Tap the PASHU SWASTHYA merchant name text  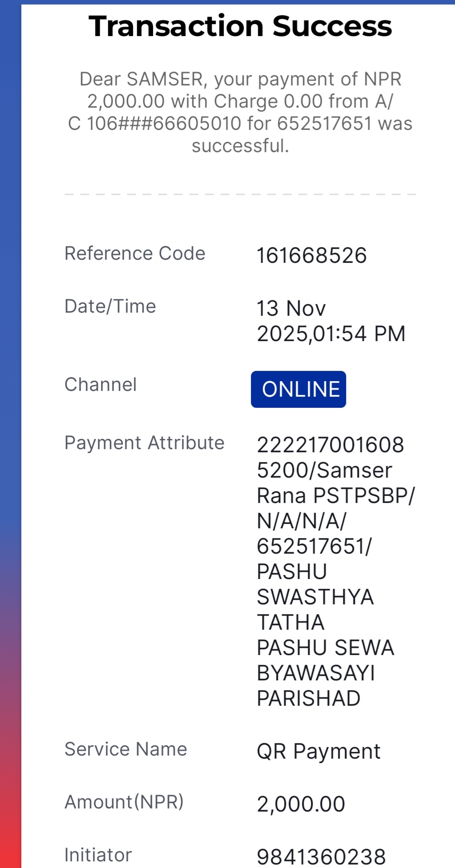coord(315,584)
